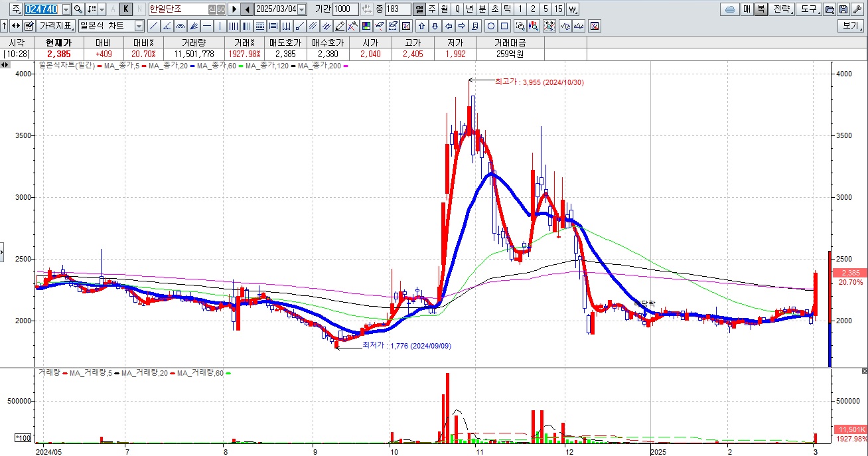Click the 거래대금 column header

tap(510, 42)
